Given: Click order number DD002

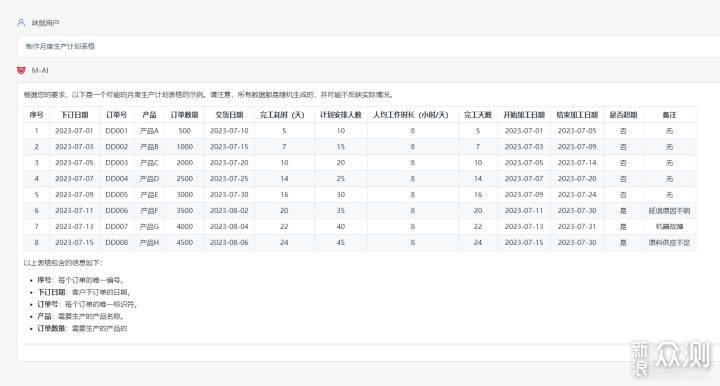Looking at the screenshot, I should [117, 147].
